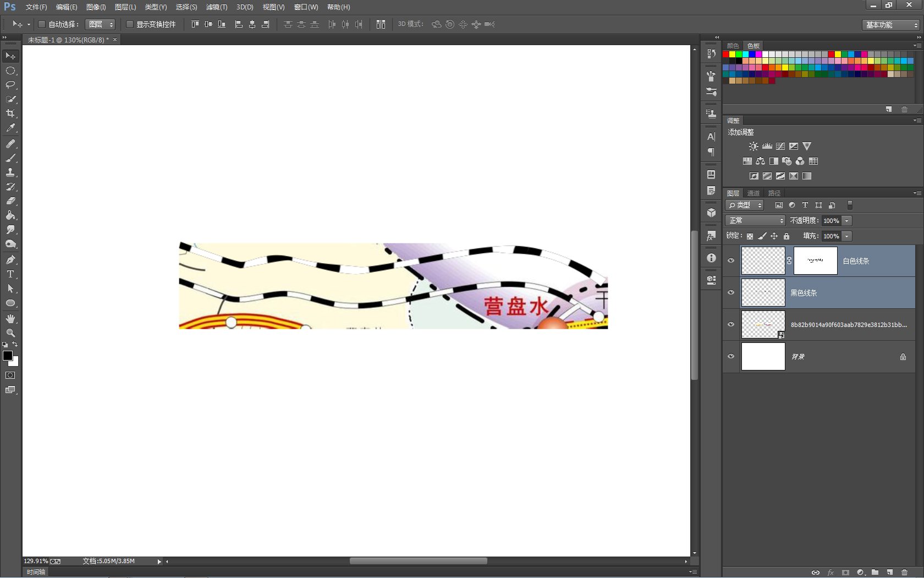Open the 基本功能 workspace dropdown

click(891, 25)
